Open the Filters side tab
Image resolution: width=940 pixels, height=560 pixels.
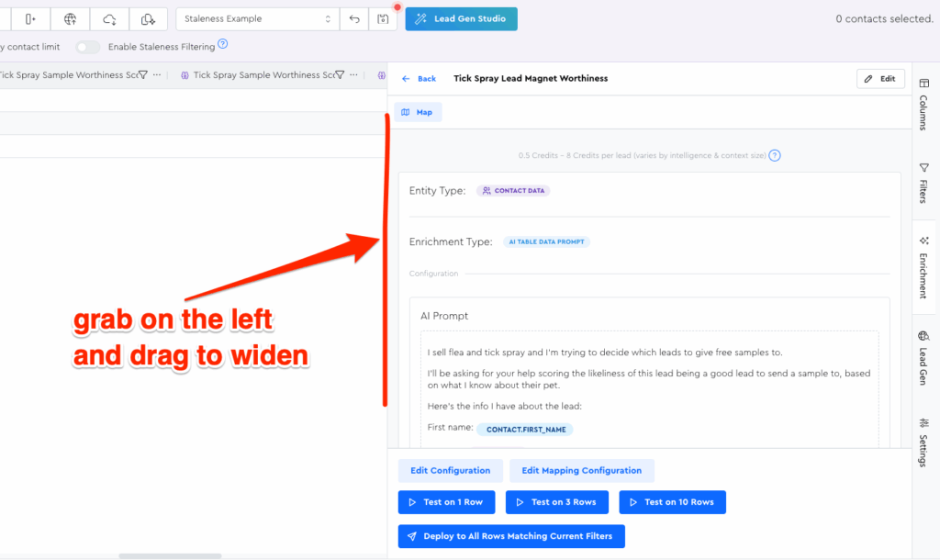click(923, 182)
